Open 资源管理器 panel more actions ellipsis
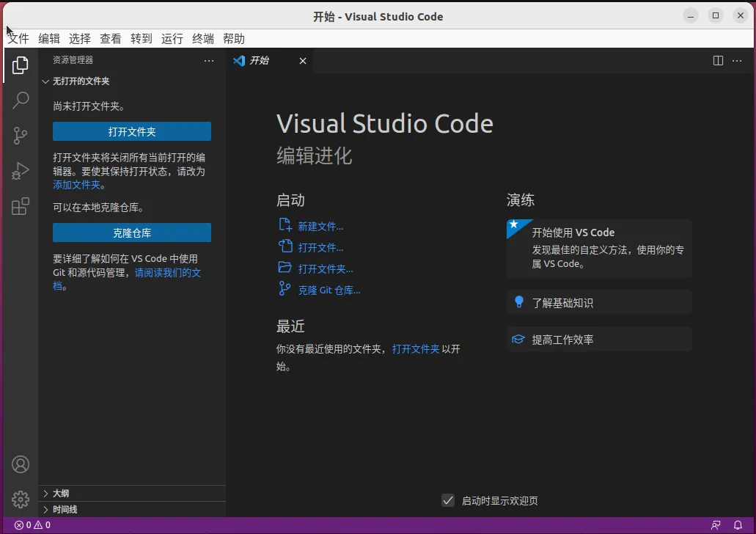The width and height of the screenshot is (756, 534). tap(209, 60)
